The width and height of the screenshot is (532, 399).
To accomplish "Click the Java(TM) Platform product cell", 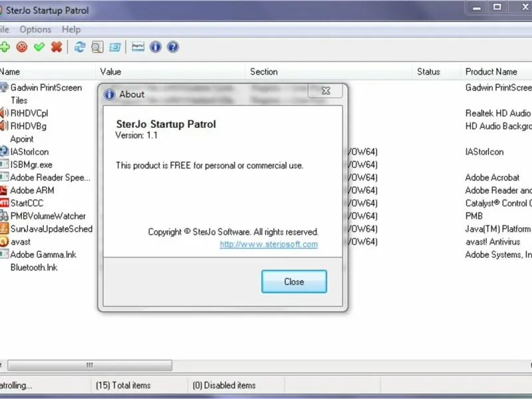I will [497, 229].
